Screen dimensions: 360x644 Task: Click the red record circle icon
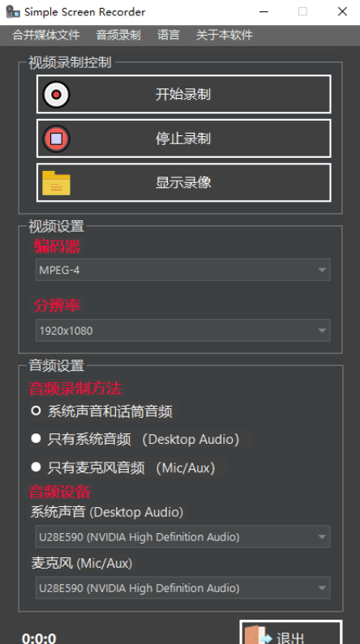click(56, 95)
